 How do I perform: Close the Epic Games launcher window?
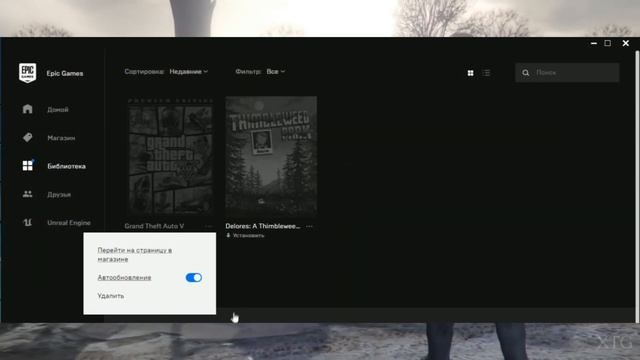click(x=625, y=43)
